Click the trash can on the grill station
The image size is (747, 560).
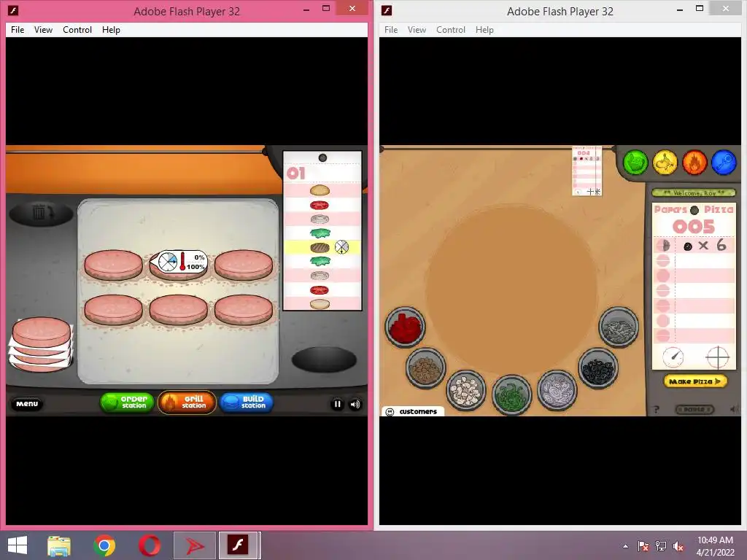41,213
